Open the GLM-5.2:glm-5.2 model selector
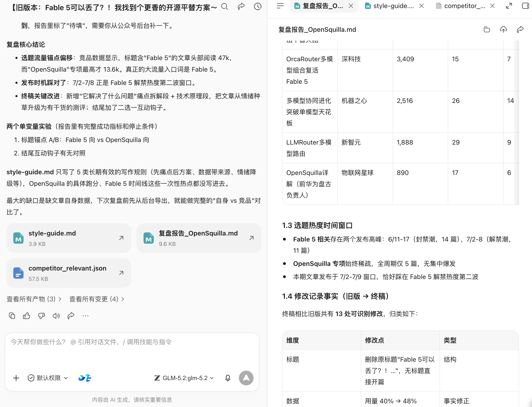The height and width of the screenshot is (407, 532). click(184, 378)
